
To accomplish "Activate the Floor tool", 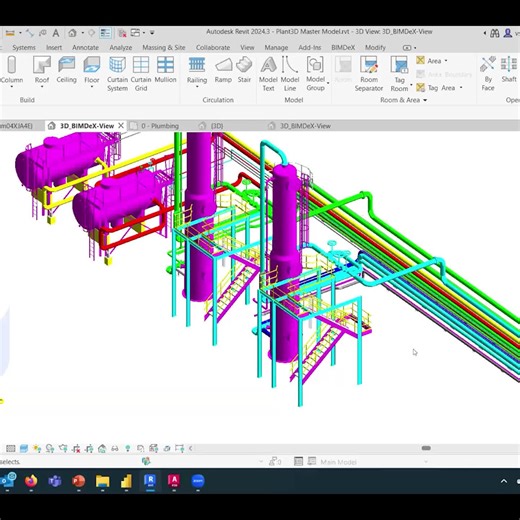I will (92, 72).
